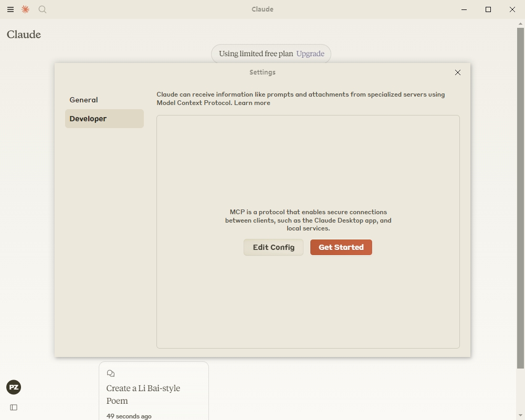Click the Claude starburst logo icon
525x420 pixels.
25,9
